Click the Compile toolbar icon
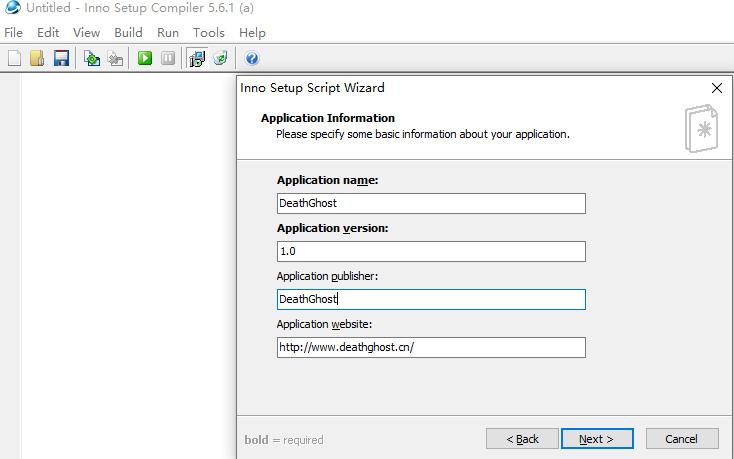734x459 pixels. [92, 58]
